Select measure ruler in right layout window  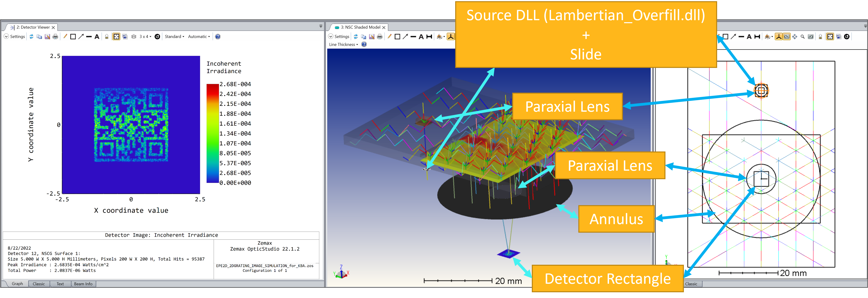tap(757, 36)
